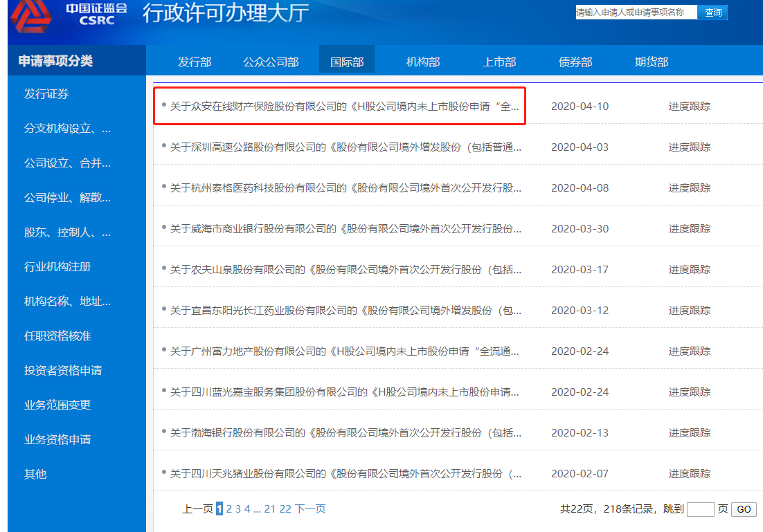Select 公司停业、解散 sidebar category
The image size is (763, 532).
[67, 197]
